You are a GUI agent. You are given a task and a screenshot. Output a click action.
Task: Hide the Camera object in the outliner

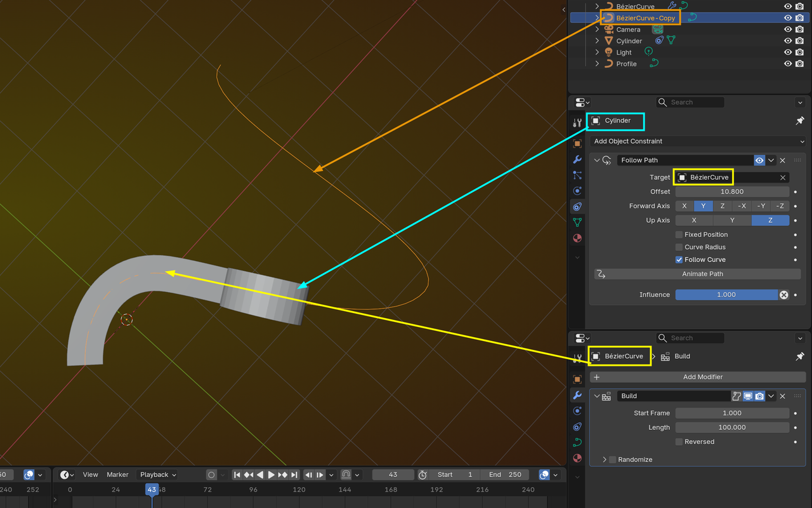point(788,29)
